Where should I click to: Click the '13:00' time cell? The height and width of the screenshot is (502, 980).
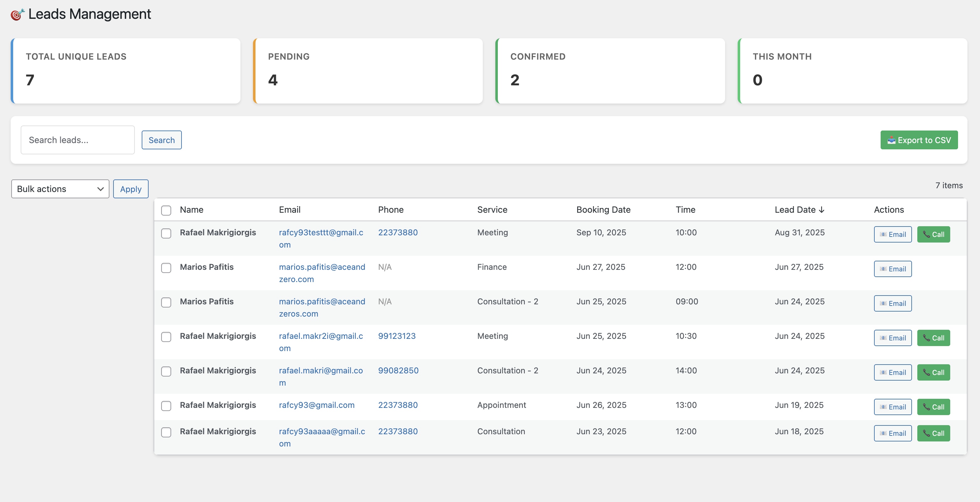tap(686, 405)
